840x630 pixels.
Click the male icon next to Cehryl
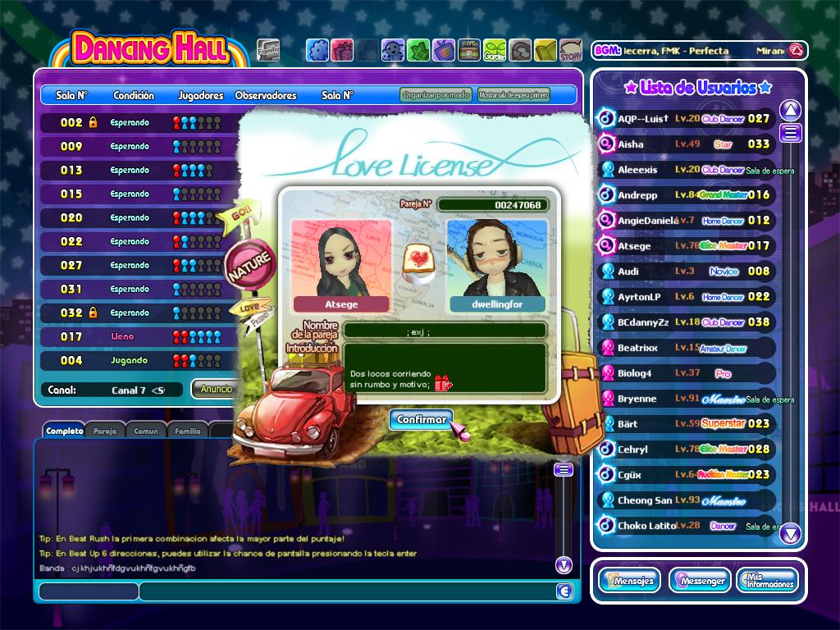(x=606, y=449)
